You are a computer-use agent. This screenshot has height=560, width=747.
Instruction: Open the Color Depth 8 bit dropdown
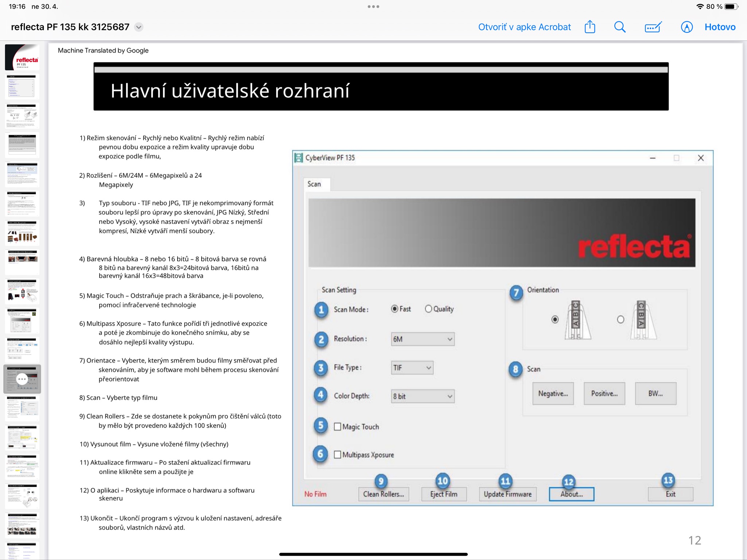pyautogui.click(x=423, y=396)
